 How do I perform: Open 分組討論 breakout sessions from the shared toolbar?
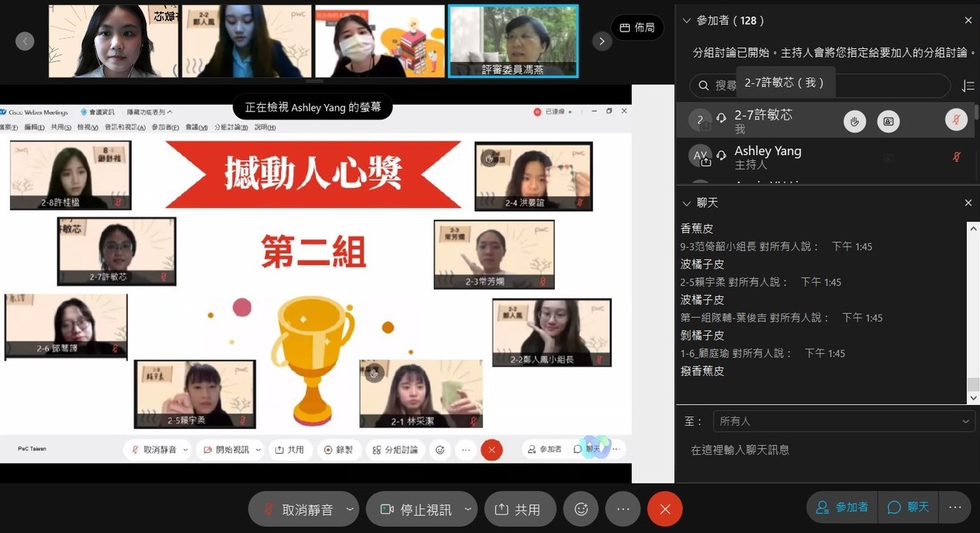point(395,449)
